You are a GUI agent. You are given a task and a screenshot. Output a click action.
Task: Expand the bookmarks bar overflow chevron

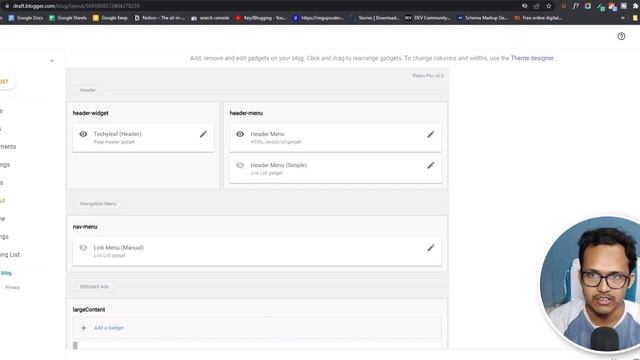622,18
